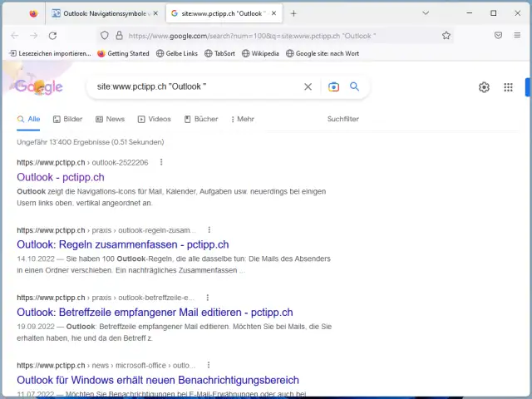Viewport: 532px width, 399px height.
Task: Open options dots beside outlook-2522206 result
Action: coord(161,162)
